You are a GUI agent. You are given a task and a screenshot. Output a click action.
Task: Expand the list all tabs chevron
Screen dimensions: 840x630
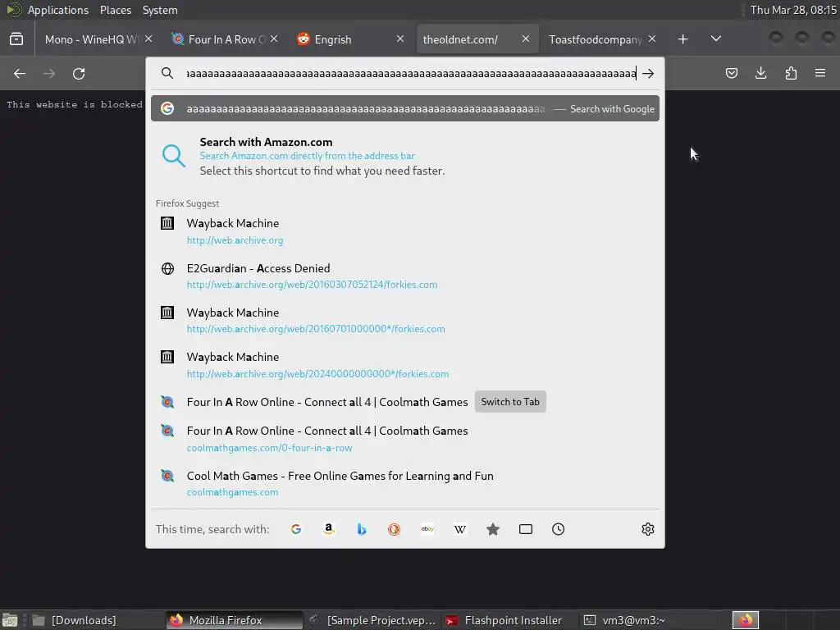(715, 39)
